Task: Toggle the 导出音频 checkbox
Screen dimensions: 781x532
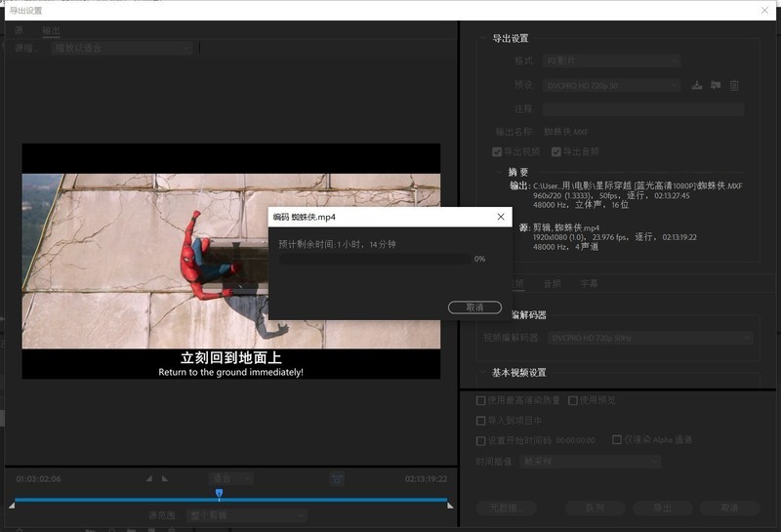Action: (556, 152)
